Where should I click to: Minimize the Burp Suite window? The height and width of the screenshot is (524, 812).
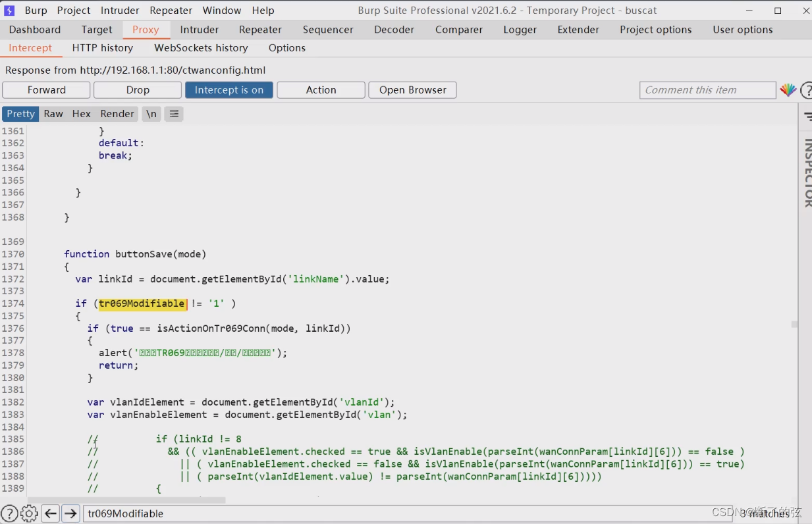click(749, 11)
